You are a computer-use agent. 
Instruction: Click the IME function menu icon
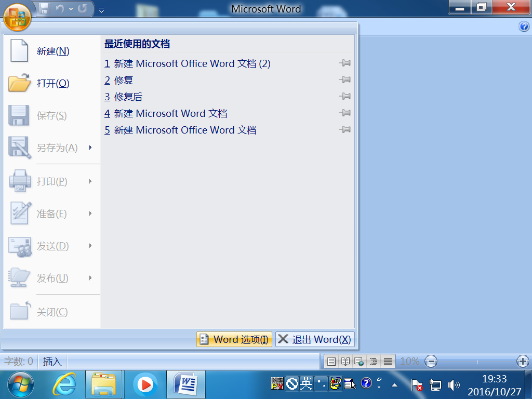point(350,384)
